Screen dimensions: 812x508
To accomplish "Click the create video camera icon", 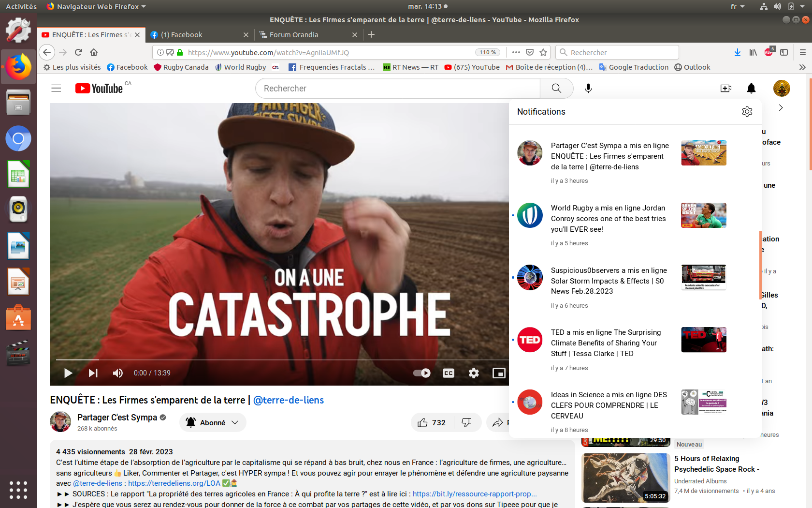I will point(725,89).
